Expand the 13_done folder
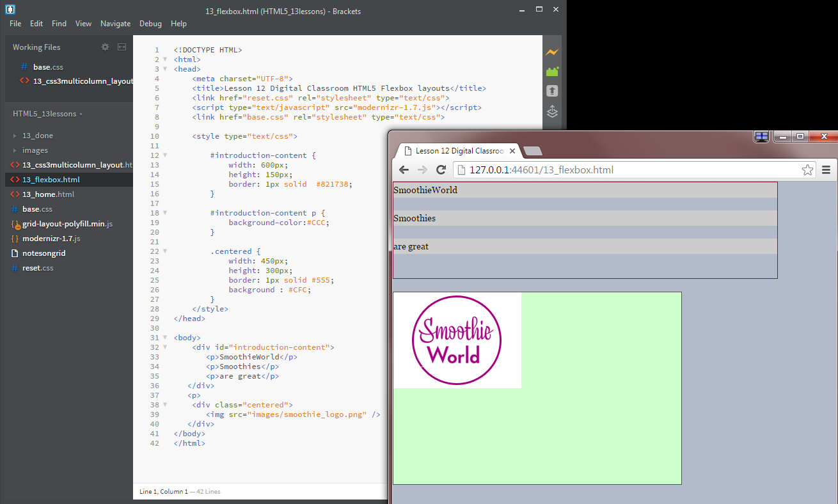Viewport: 838px width, 504px height. [x=38, y=136]
